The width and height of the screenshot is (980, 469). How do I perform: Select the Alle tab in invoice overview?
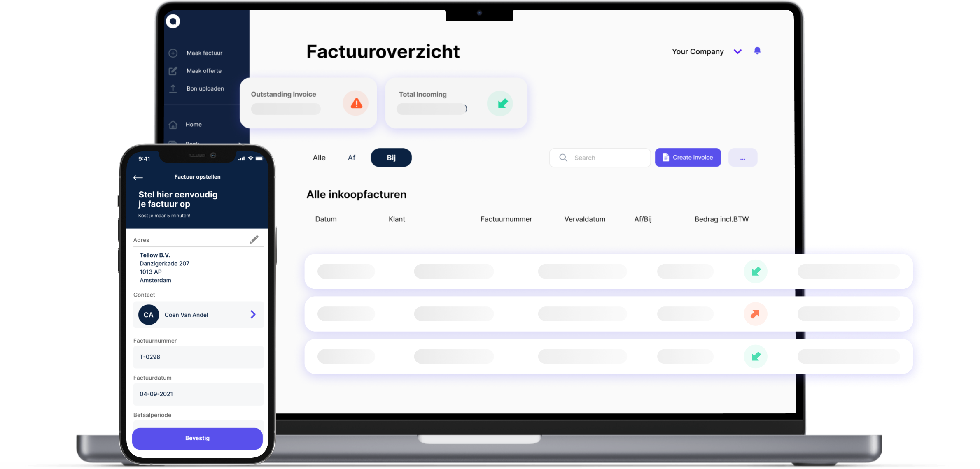click(x=320, y=158)
